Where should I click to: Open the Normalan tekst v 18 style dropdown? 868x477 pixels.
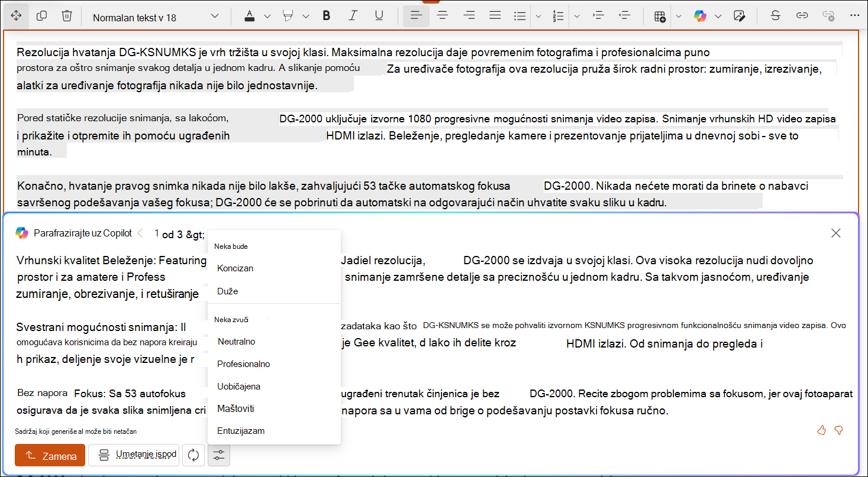[x=156, y=17]
